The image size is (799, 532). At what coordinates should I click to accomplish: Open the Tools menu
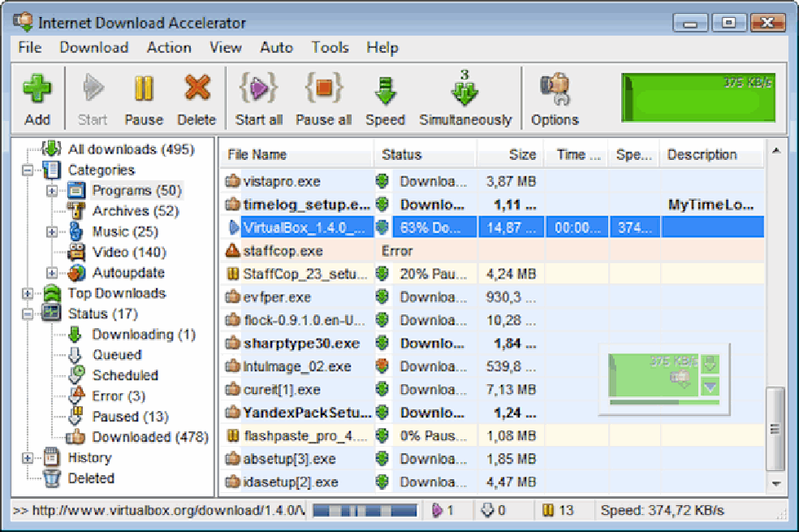point(330,48)
